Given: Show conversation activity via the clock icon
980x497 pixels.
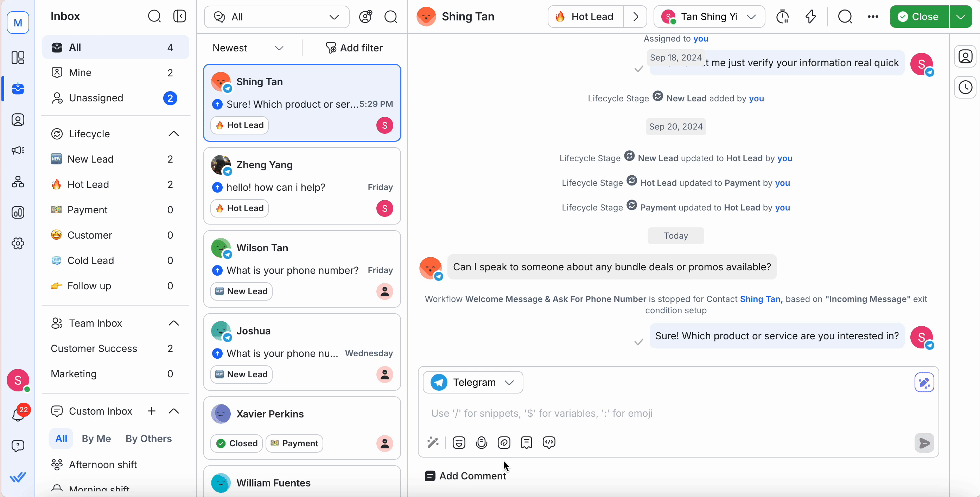Looking at the screenshot, I should [965, 87].
